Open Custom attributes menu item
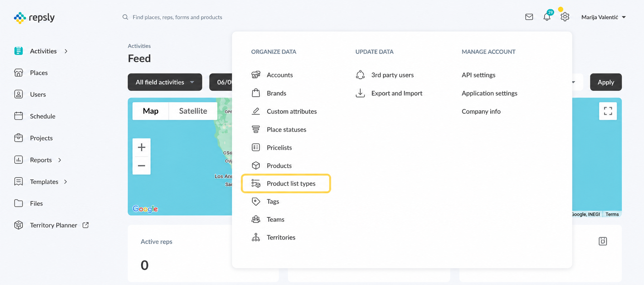Screen dimensions: 644x285 [291, 111]
